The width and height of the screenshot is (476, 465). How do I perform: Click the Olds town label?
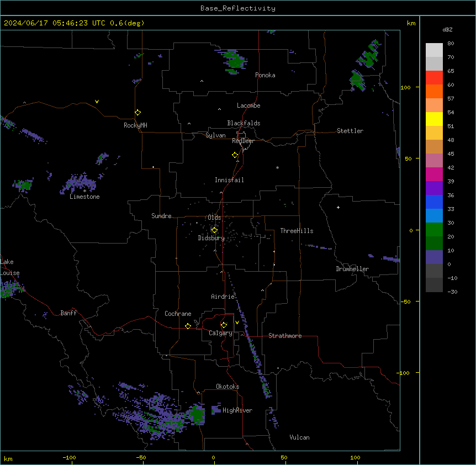point(214,218)
